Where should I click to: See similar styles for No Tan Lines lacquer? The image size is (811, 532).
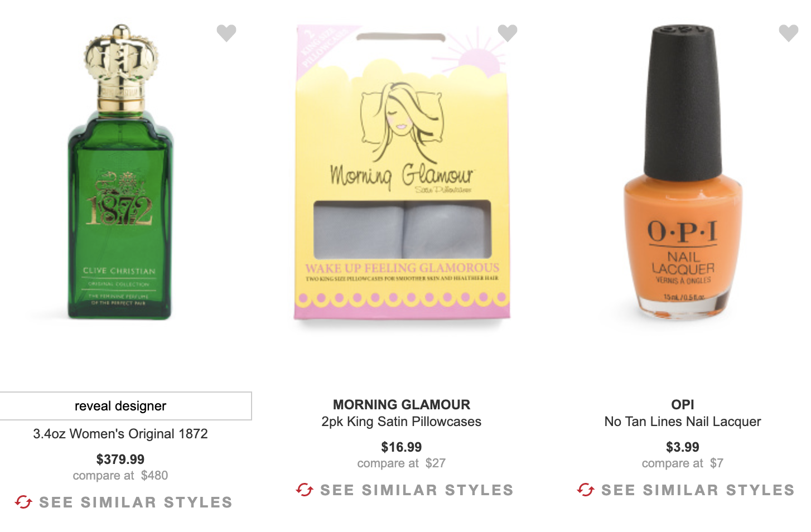point(698,490)
